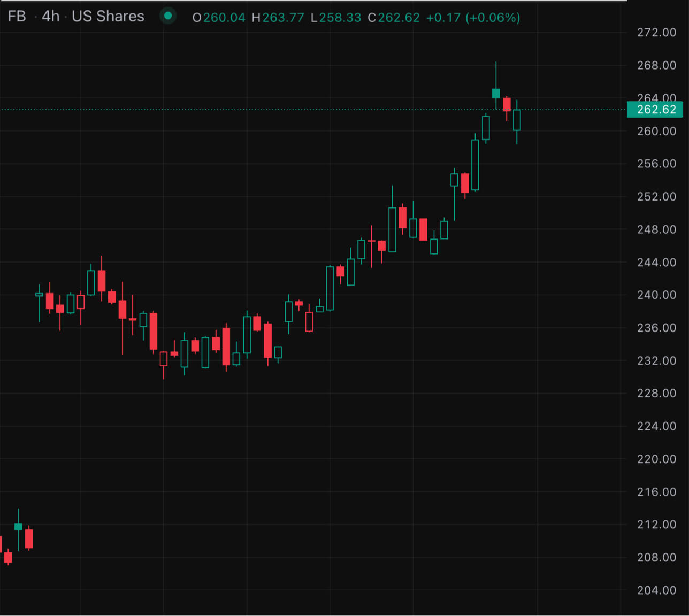This screenshot has width=689, height=616.
Task: Click the US Shares exchange label
Action: pyautogui.click(x=108, y=17)
